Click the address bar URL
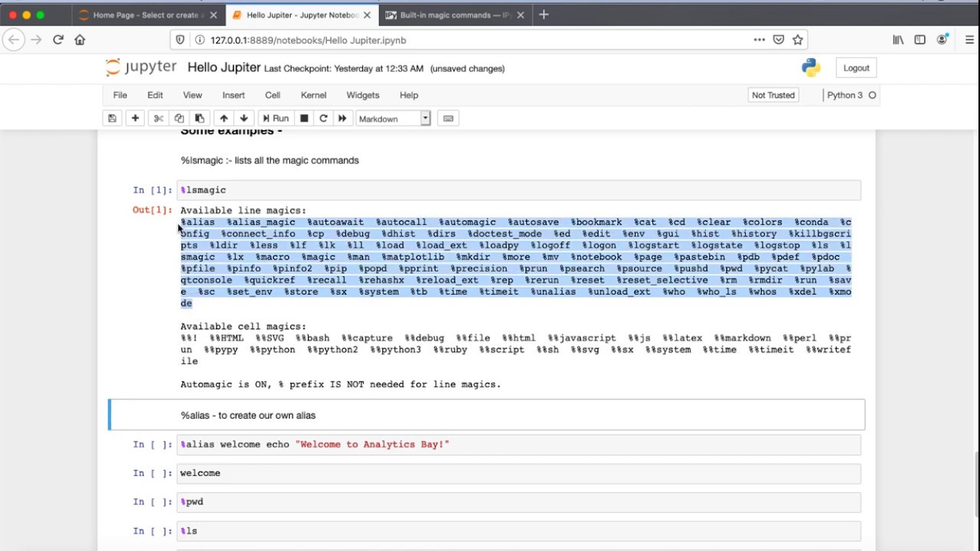Screen dimensions: 980x551 coord(308,40)
